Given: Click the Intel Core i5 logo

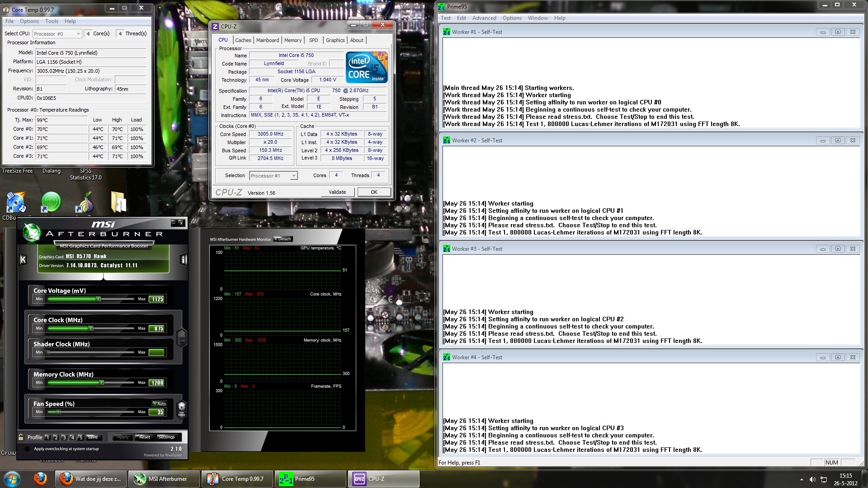Looking at the screenshot, I should [x=367, y=67].
